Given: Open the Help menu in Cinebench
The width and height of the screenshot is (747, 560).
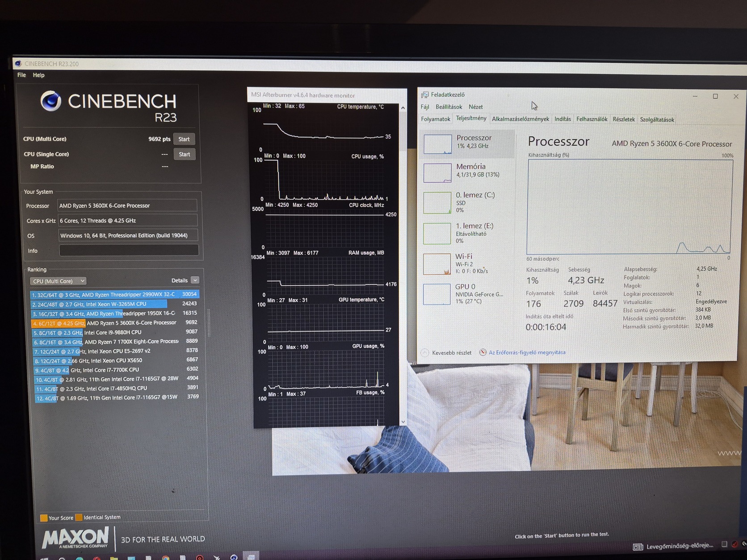Looking at the screenshot, I should [x=38, y=75].
